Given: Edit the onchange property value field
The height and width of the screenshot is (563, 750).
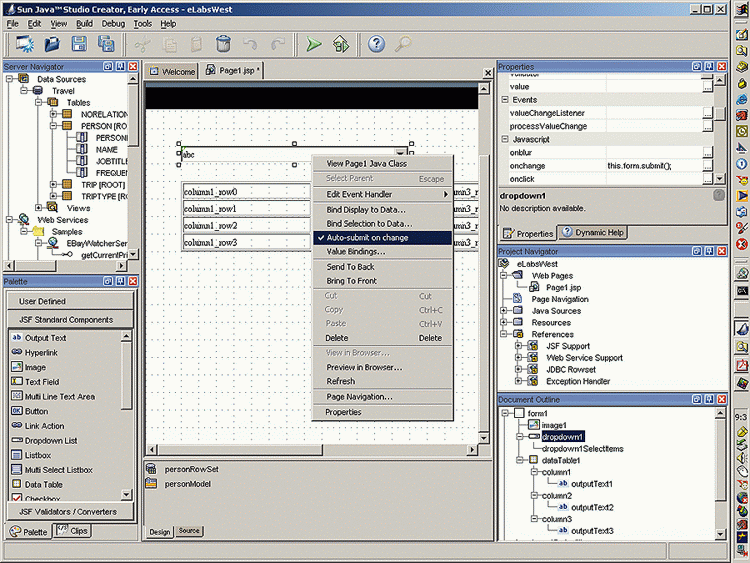Looking at the screenshot, I should [653, 166].
